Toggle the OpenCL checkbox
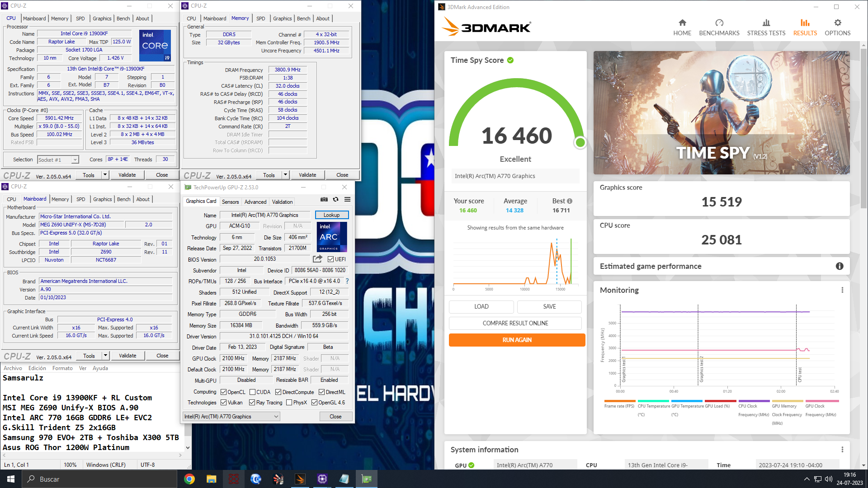Image resolution: width=868 pixels, height=488 pixels. pos(223,392)
